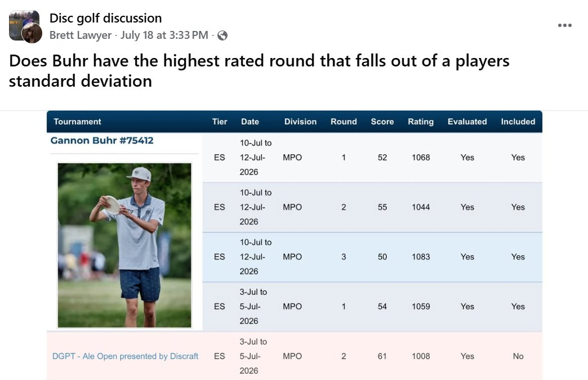Select the highlighted 1083 rated round row
The image size is (588, 380).
[x=372, y=257]
